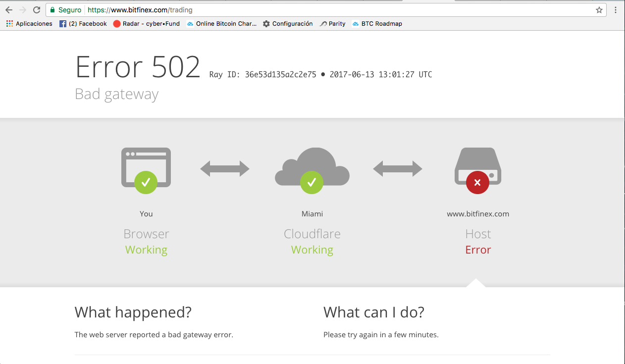The image size is (625, 364).
Task: Click the Cloudflare cloud icon
Action: 312,170
